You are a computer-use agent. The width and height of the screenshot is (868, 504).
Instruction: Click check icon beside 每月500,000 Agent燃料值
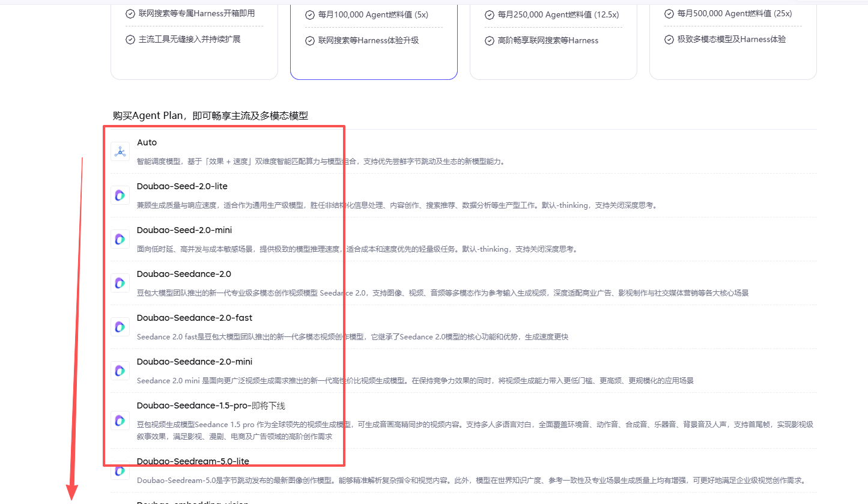[669, 13]
